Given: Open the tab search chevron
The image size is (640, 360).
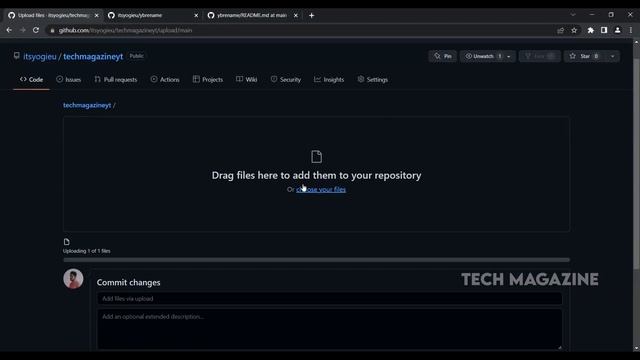Looking at the screenshot, I should (x=573, y=15).
